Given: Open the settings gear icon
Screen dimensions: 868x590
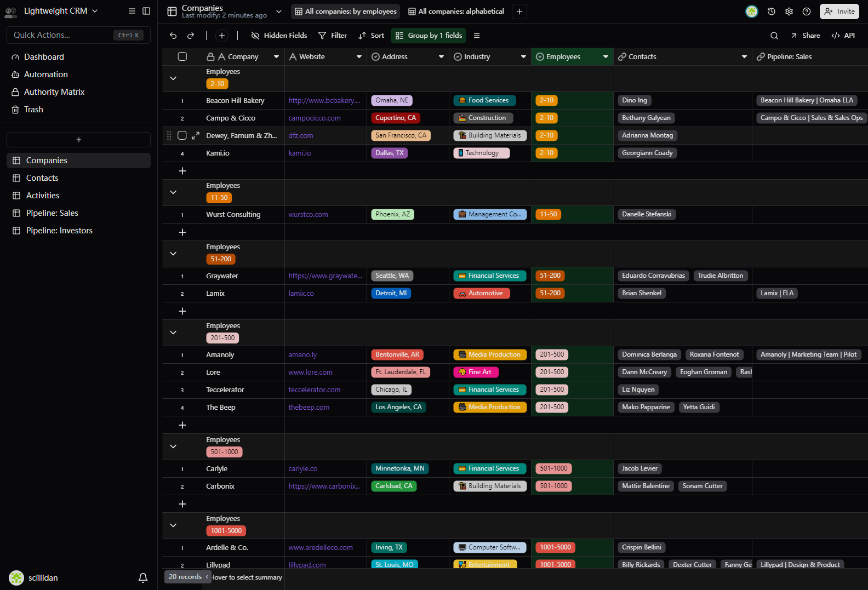Looking at the screenshot, I should click(789, 12).
